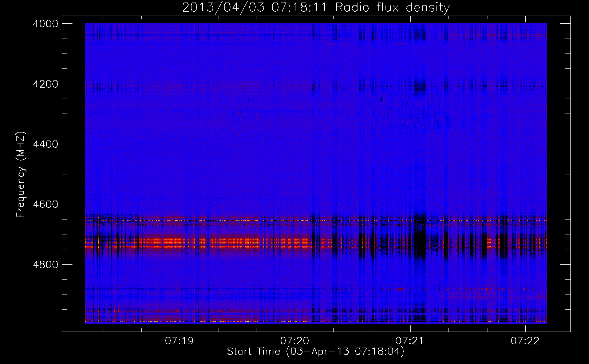Click the "Frequency (MHZ)" axis label
589x364 pixels.
coord(21,175)
